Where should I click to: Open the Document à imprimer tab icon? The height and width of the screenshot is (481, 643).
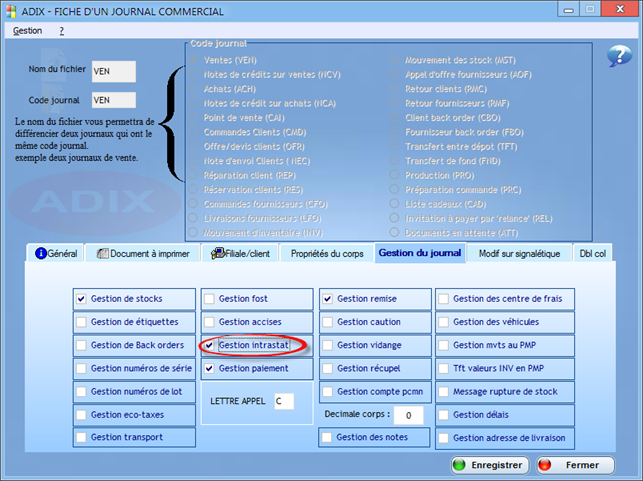[103, 254]
